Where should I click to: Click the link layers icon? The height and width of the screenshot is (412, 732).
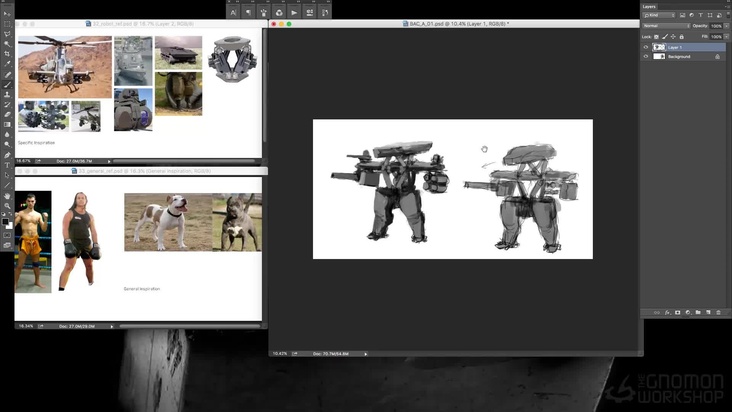[x=658, y=312]
